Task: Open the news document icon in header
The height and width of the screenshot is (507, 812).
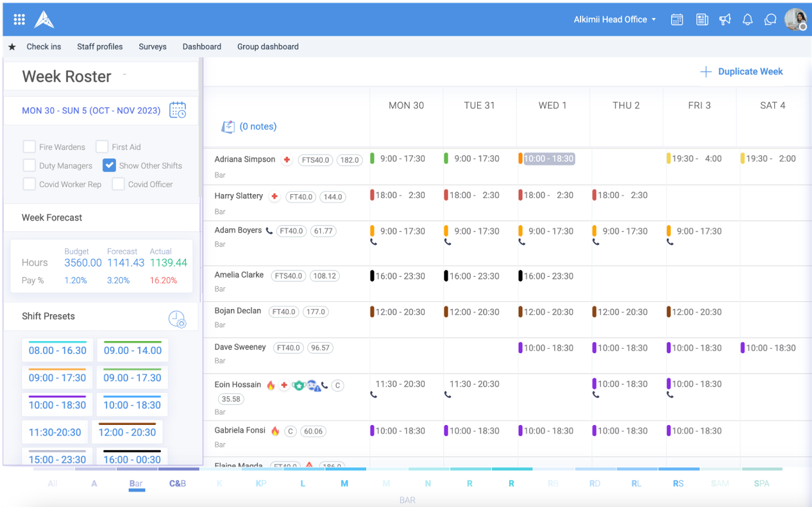Action: [702, 19]
